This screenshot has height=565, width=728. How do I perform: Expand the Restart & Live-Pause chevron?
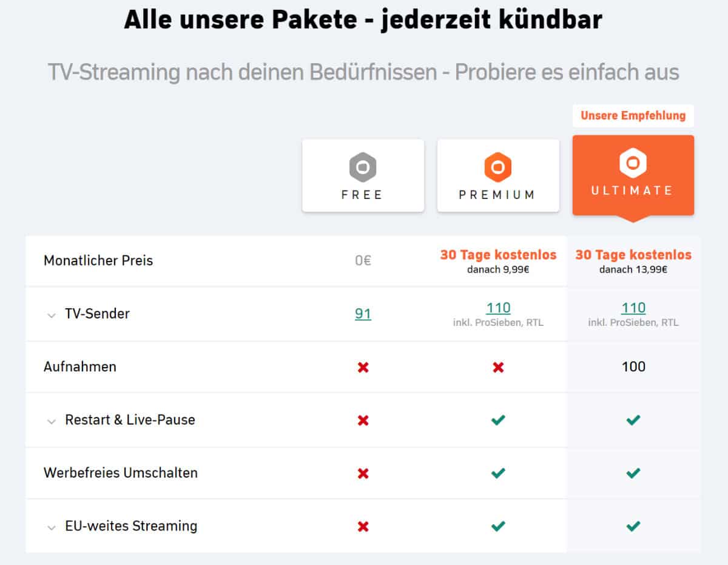(51, 421)
